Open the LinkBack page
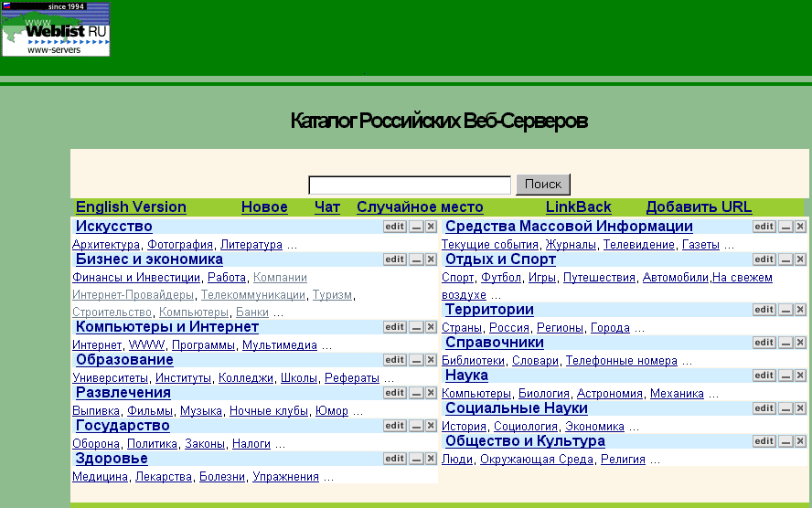Screen dimensions: 812x508 [x=579, y=206]
